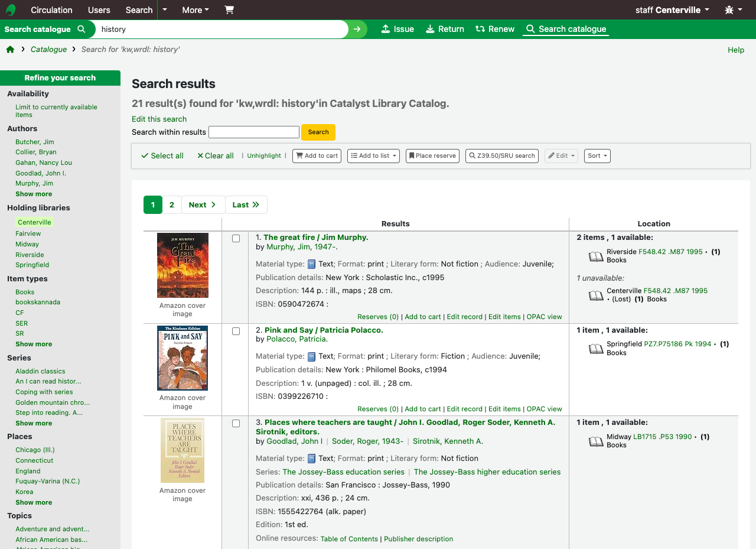Select the Search catalogue tab on right
The width and height of the screenshot is (756, 549).
(x=566, y=29)
